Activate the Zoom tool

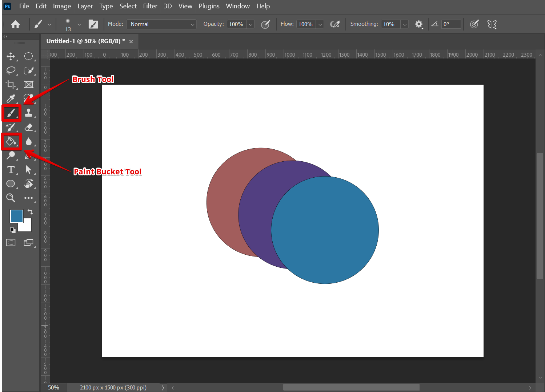pos(11,198)
